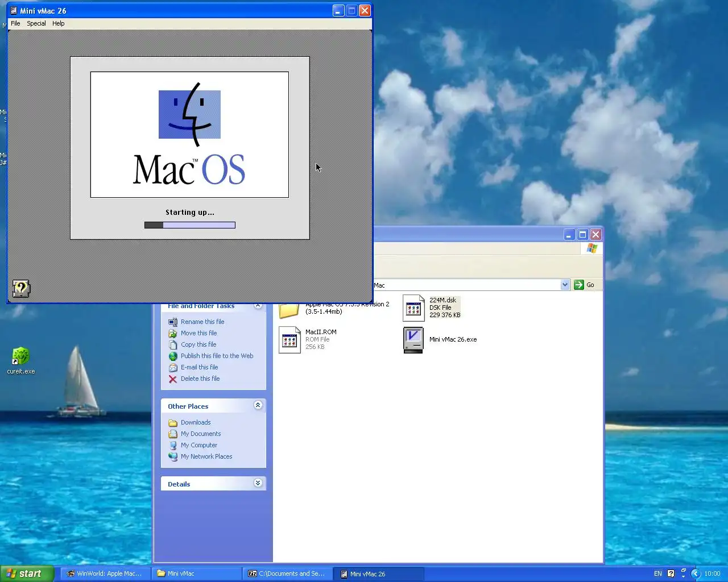Select the Mini vMac 26.exe icon

(x=413, y=340)
